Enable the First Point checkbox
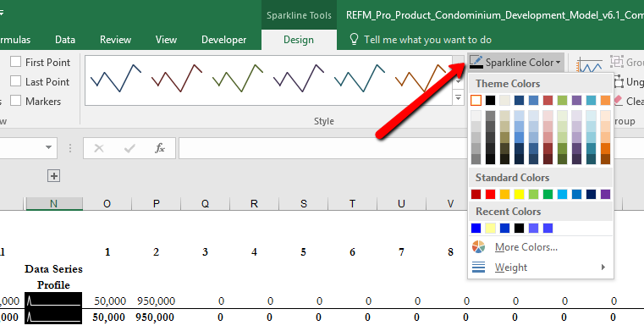Screen dimensions: 644x331 tap(15, 62)
